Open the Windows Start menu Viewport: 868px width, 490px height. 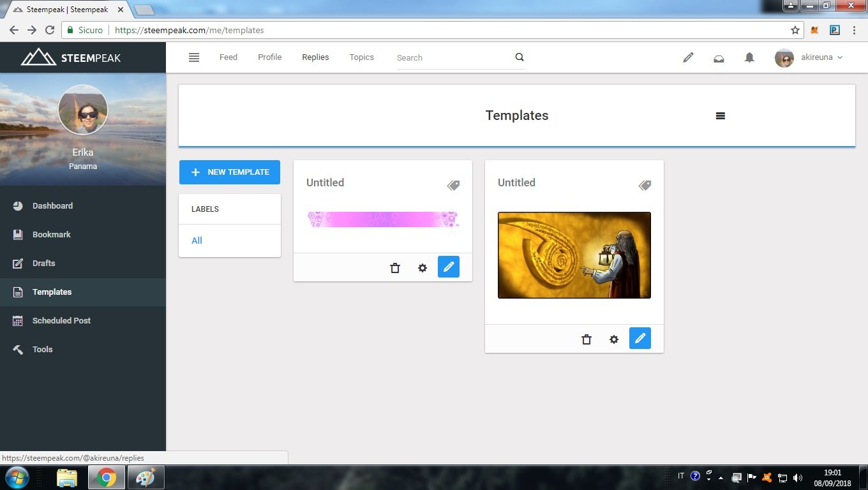click(16, 477)
